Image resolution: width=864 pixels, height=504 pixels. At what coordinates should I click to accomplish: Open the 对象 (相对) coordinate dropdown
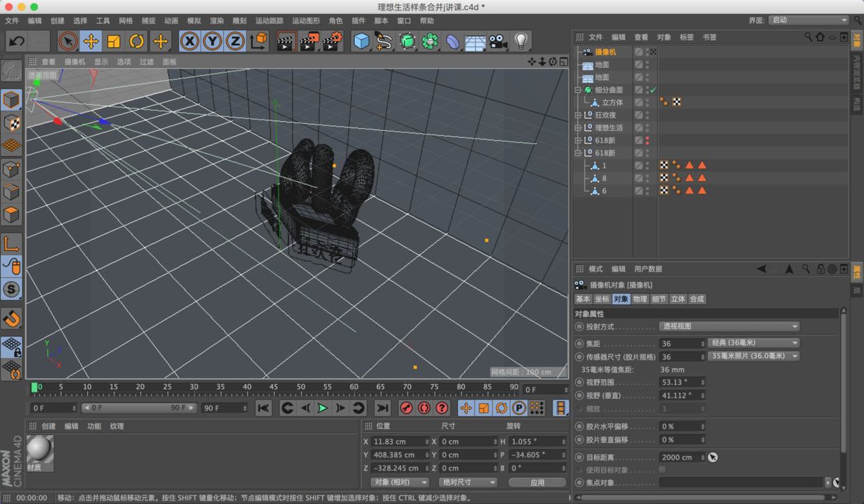(399, 482)
